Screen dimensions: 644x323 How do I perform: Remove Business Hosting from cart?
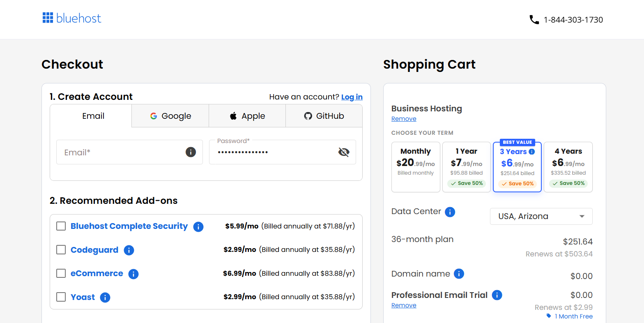404,119
